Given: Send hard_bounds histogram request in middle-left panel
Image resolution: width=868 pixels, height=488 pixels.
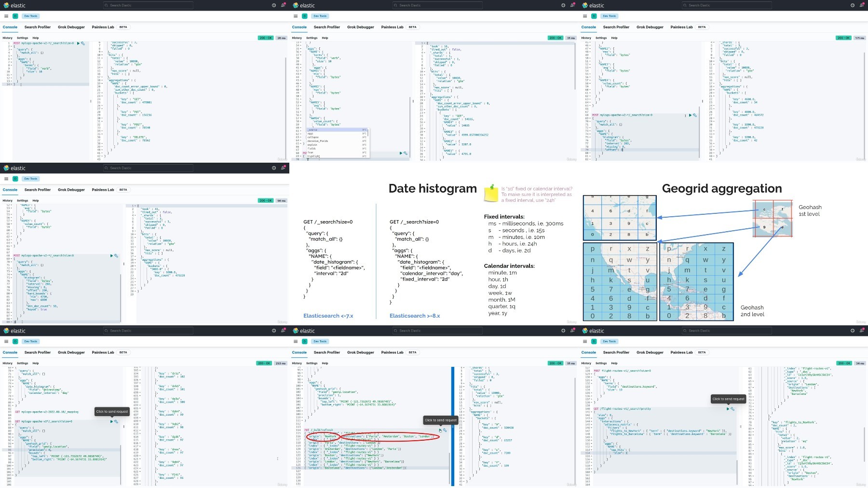Looking at the screenshot, I should tap(111, 256).
